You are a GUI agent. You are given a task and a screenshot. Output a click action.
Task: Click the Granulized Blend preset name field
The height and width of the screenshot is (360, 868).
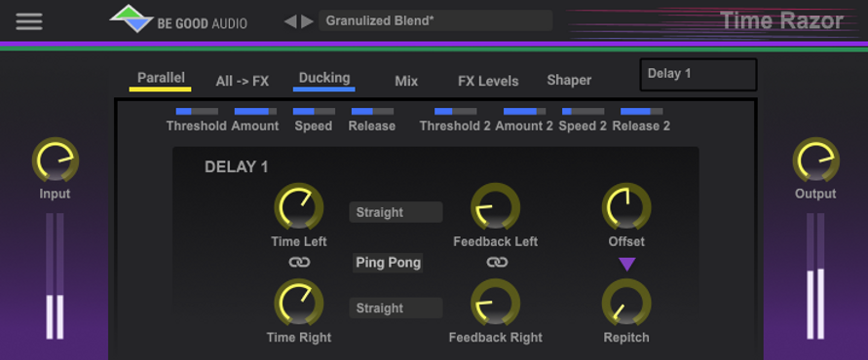click(435, 20)
